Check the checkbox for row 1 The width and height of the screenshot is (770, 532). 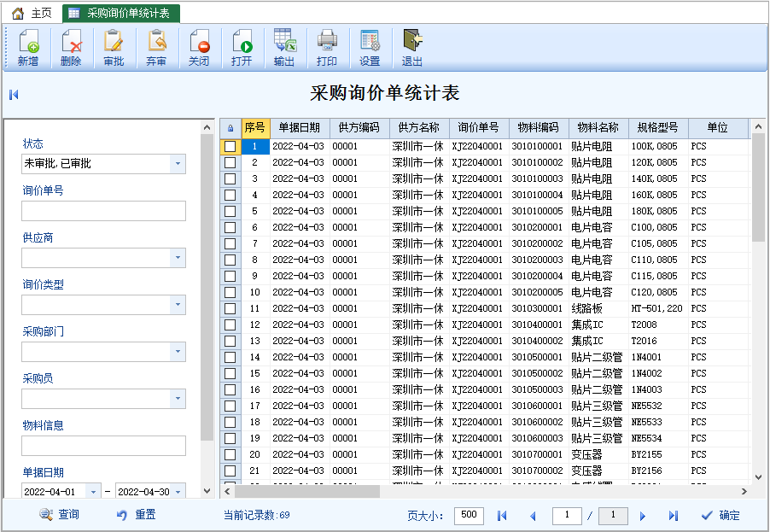click(230, 146)
